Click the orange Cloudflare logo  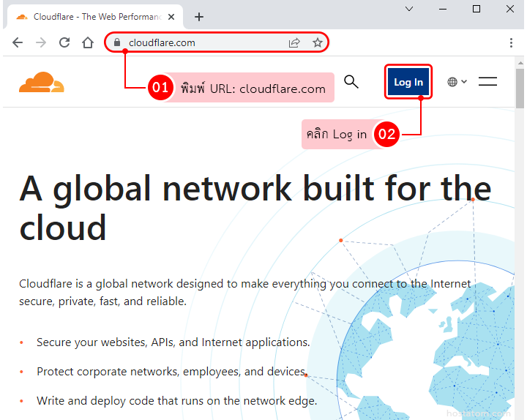pos(42,83)
